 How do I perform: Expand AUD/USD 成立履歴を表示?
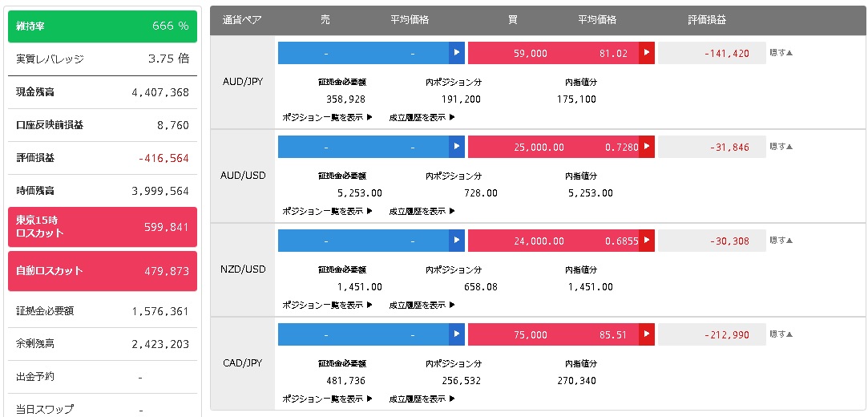point(422,211)
